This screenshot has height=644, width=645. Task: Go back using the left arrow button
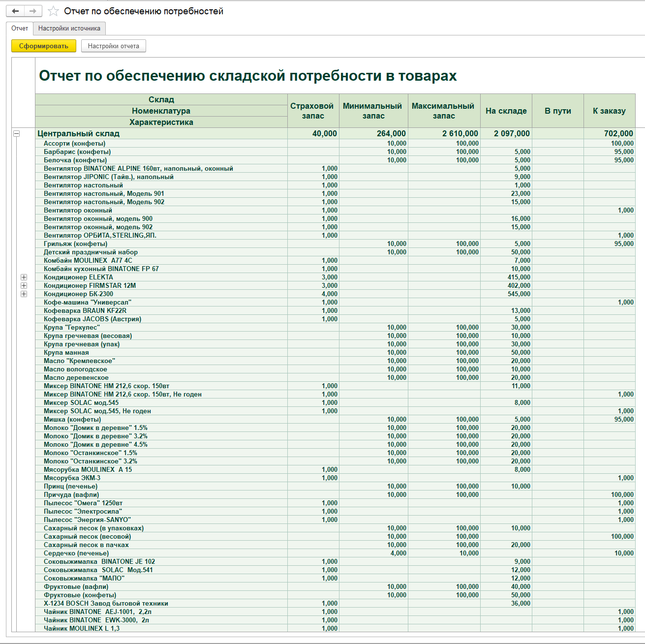(15, 11)
